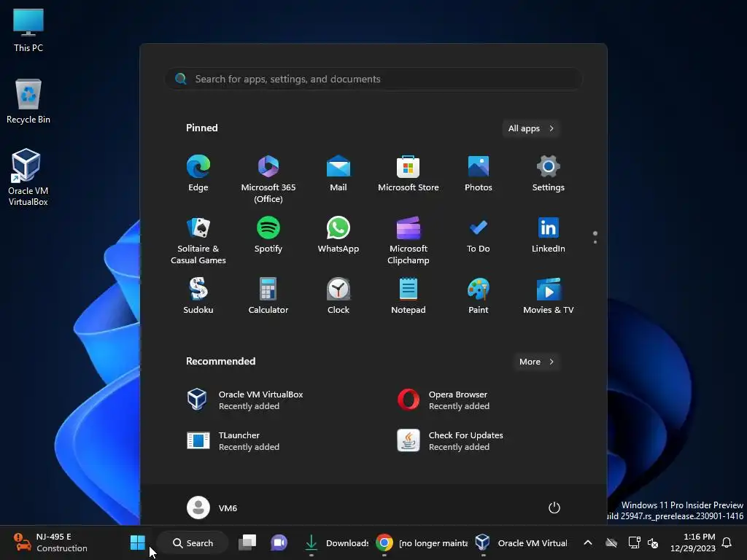Expand the All apps list
This screenshot has height=560, width=747.
coord(531,128)
